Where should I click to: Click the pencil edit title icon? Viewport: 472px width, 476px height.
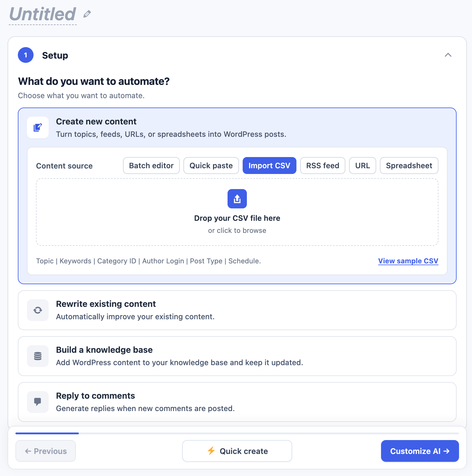tap(87, 14)
